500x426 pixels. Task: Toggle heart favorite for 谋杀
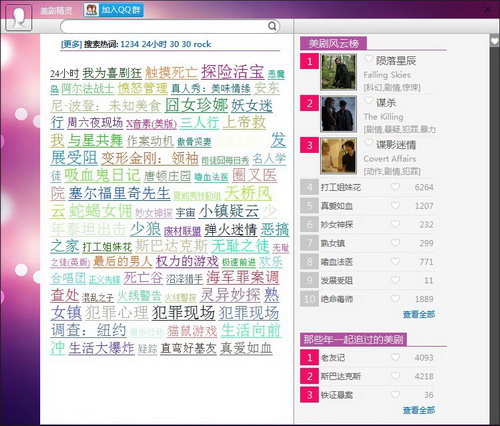pos(368,101)
